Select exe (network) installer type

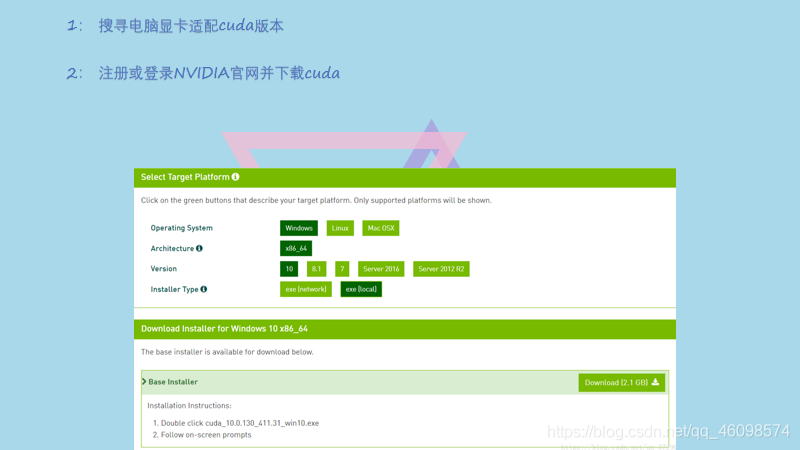point(306,289)
